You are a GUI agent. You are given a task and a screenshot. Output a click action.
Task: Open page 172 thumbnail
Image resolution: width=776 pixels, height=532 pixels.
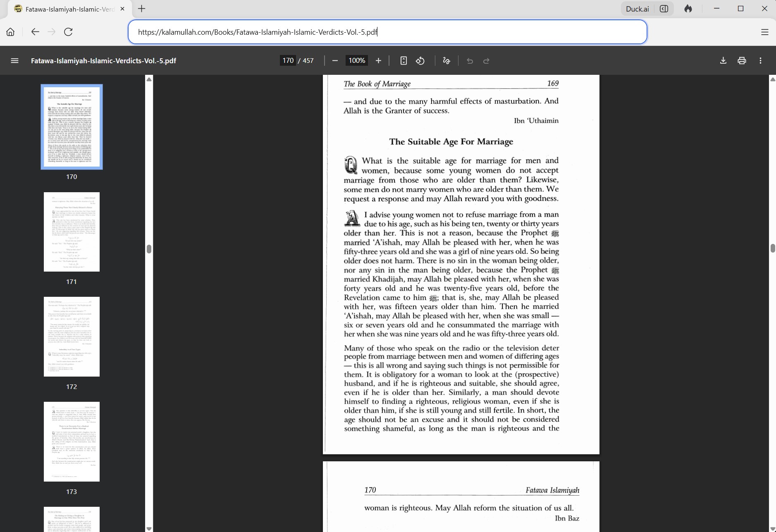click(72, 336)
